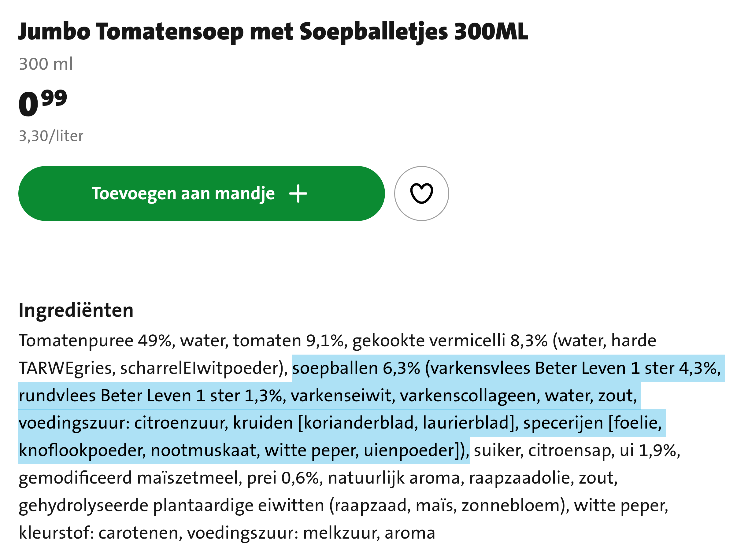
Task: Click the word 'gehydrolyseerde' in the ingredients
Action: [x=83, y=506]
